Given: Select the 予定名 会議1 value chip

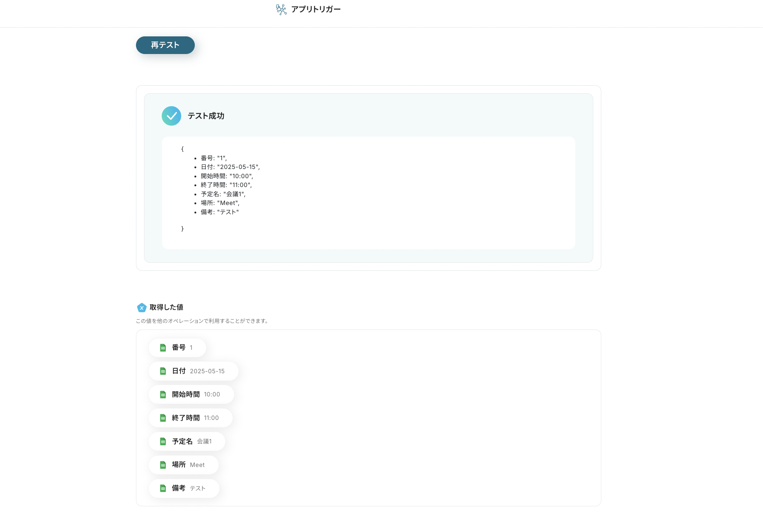Looking at the screenshot, I should click(187, 442).
